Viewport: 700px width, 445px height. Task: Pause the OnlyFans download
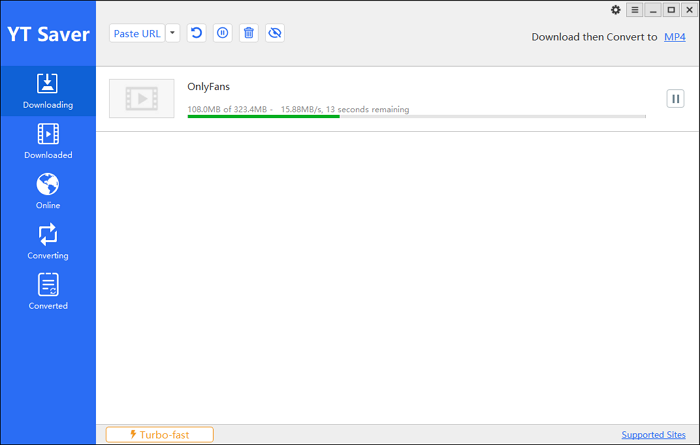pos(675,99)
